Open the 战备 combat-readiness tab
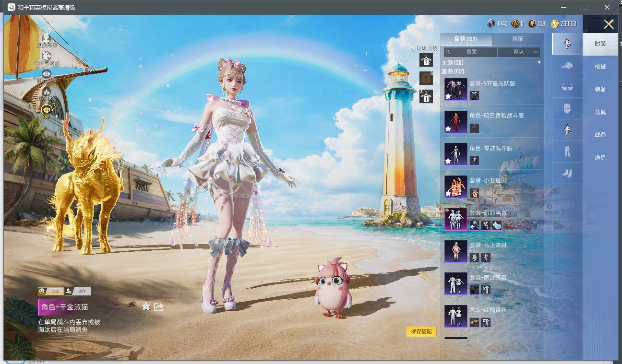This screenshot has height=364, width=622. coord(600,135)
